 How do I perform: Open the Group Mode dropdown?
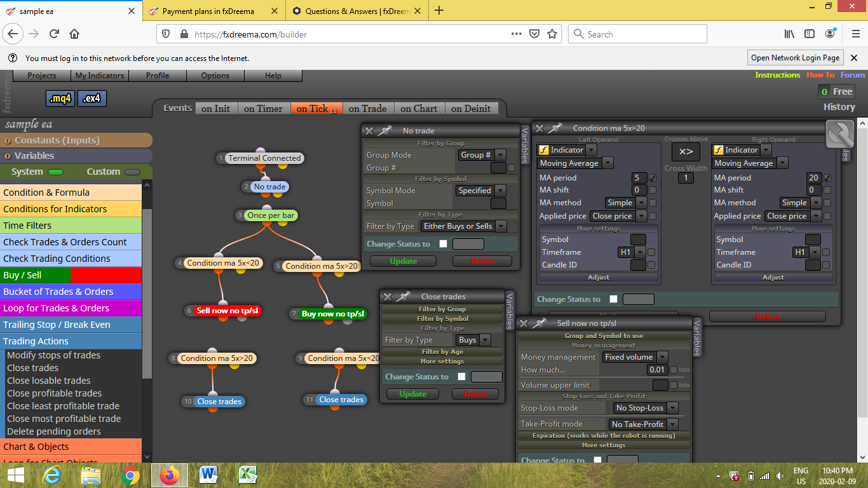[x=482, y=155]
